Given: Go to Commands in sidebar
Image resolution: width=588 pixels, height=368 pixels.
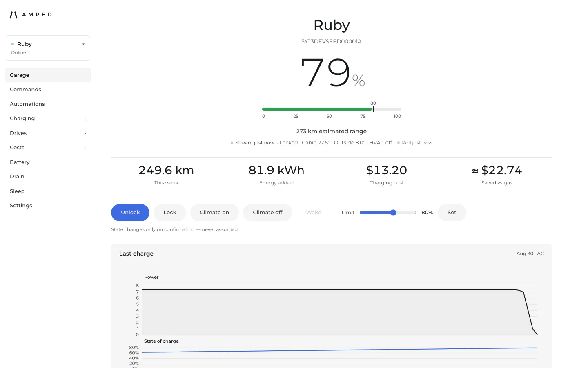Looking at the screenshot, I should (48, 90).
